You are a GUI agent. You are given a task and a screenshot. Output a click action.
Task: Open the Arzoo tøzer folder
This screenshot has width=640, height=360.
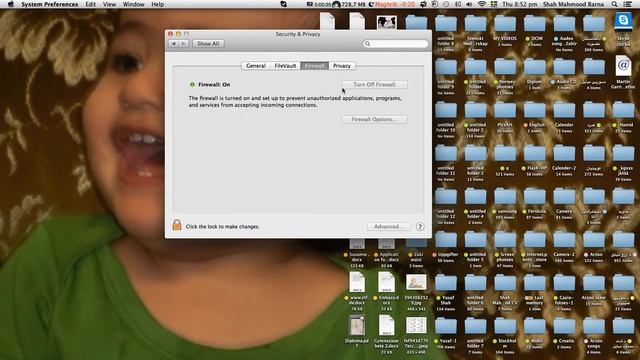click(593, 283)
